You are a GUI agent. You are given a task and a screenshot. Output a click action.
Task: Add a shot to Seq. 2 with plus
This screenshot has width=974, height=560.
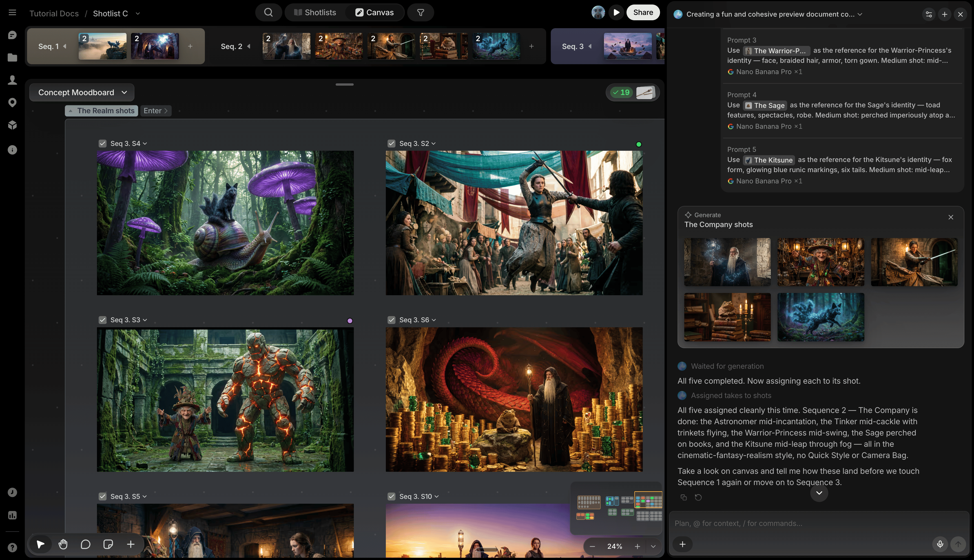[x=531, y=46]
